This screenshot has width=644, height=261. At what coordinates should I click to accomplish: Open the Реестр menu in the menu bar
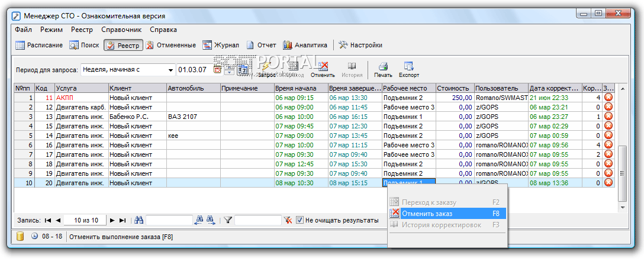pos(82,30)
